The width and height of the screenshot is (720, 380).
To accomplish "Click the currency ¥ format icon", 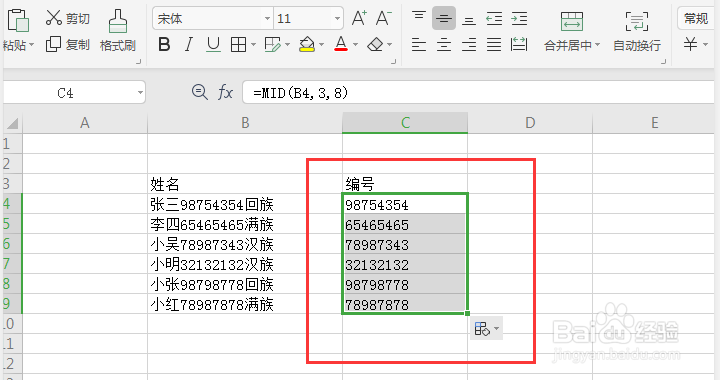I will [x=690, y=45].
